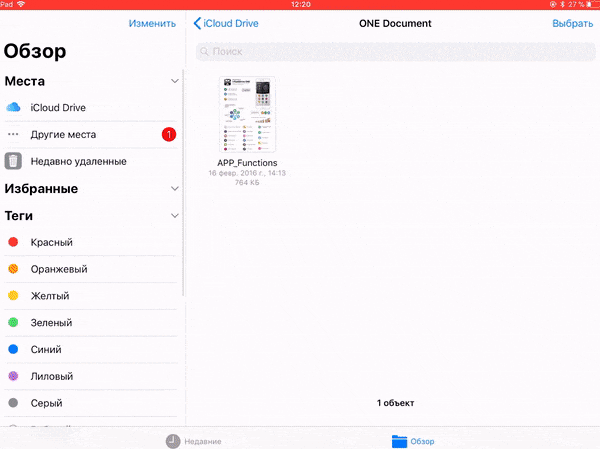Expand the Избранные section
Viewport: 600px width, 449px height.
pos(175,189)
